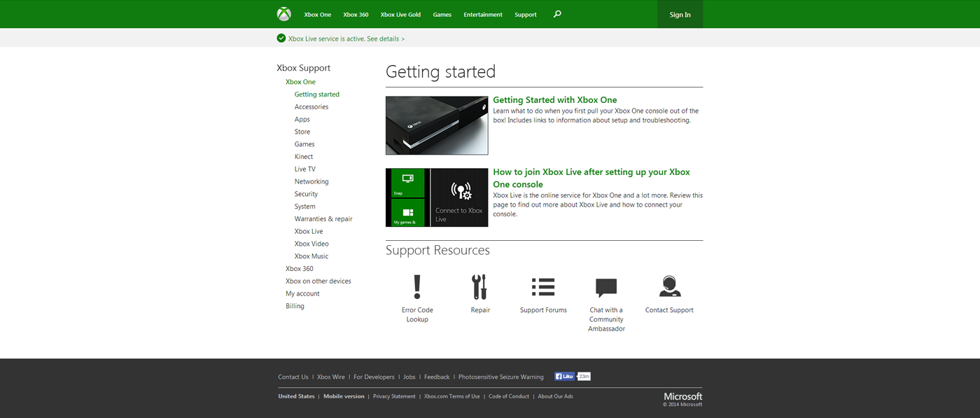Screen dimensions: 980x418
Task: Select Xbox Live in sidebar
Action: click(x=309, y=232)
